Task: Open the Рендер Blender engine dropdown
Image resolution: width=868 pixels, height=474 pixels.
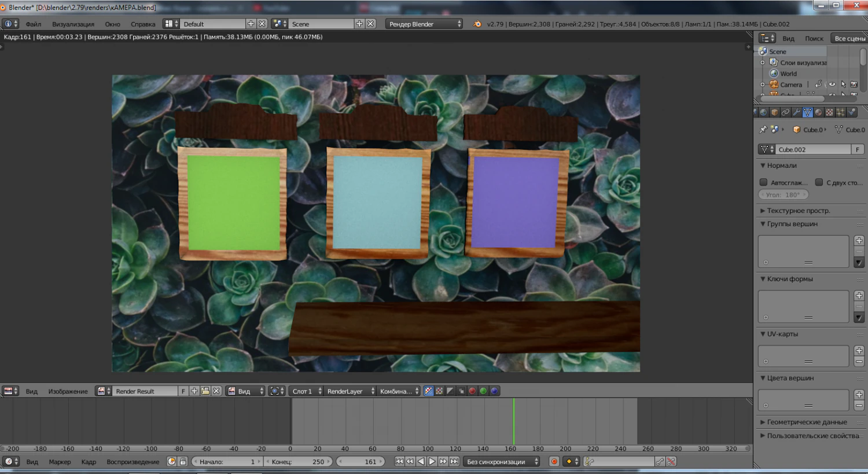Action: tap(424, 24)
